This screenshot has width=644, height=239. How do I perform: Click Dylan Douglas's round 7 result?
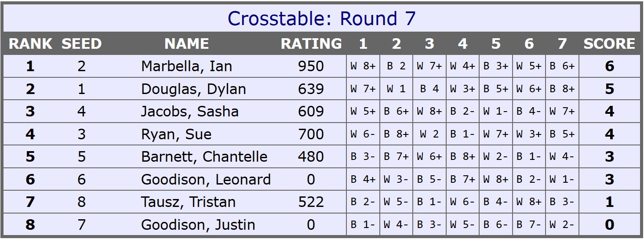tap(562, 89)
